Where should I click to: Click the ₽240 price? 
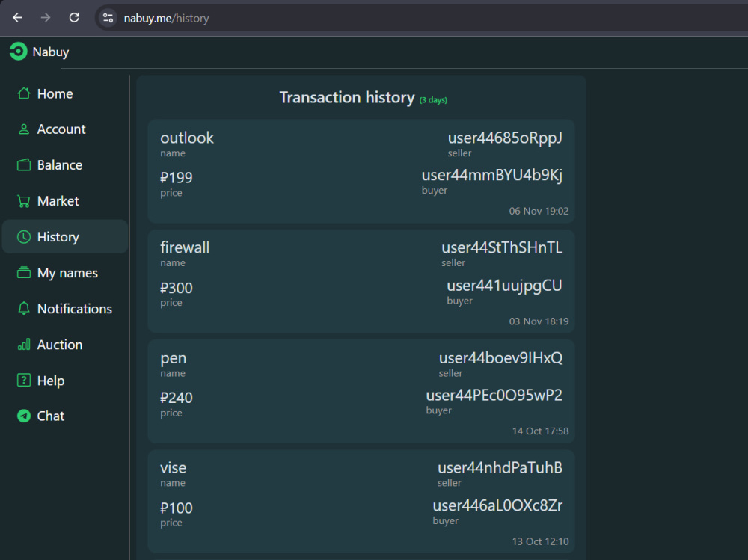click(177, 398)
